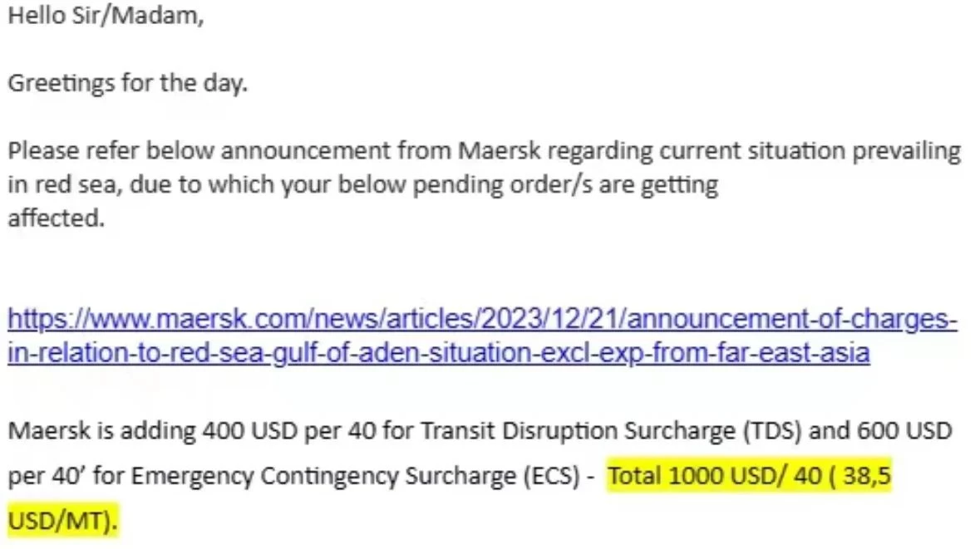Click the word "affected."
This screenshot has width=980, height=549.
(x=57, y=218)
